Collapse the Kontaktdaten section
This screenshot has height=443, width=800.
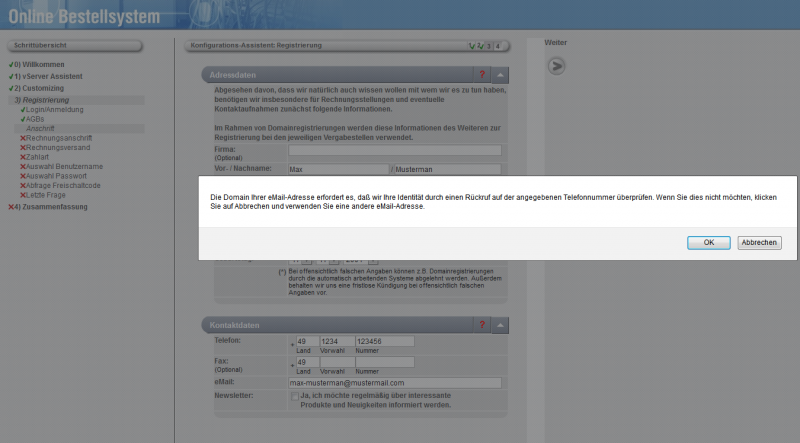[501, 325]
